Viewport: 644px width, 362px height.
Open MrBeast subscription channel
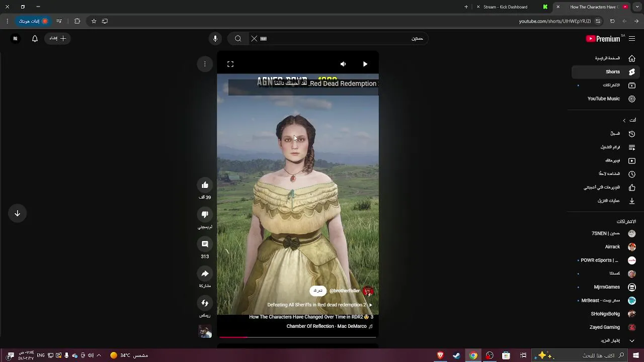click(605, 301)
